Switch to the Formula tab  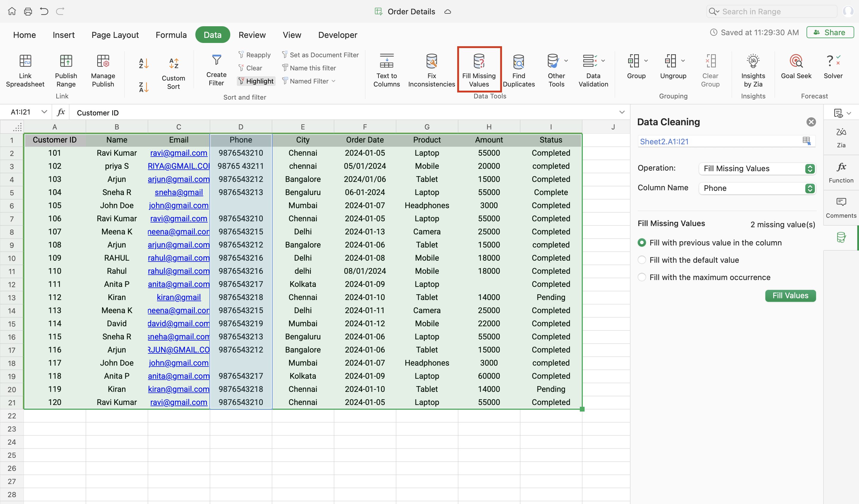point(171,35)
